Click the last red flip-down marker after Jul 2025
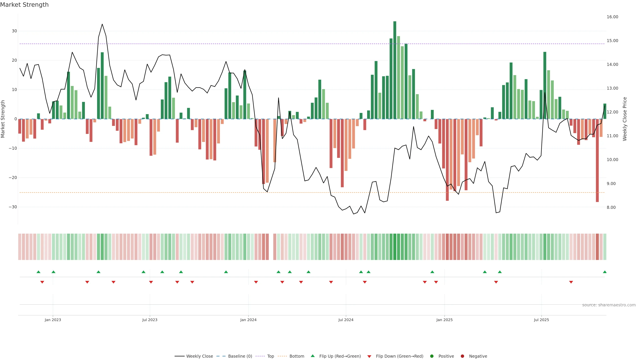 [x=571, y=282]
